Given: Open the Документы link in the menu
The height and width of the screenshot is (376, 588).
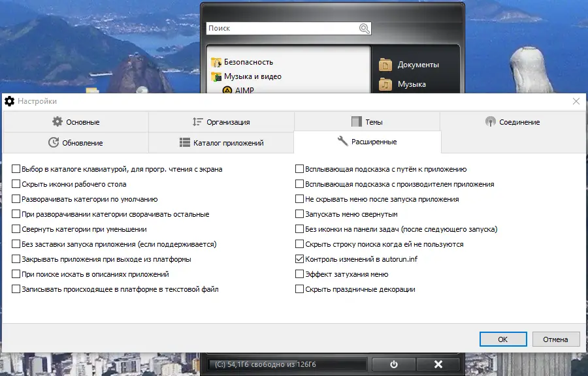Looking at the screenshot, I should click(418, 65).
